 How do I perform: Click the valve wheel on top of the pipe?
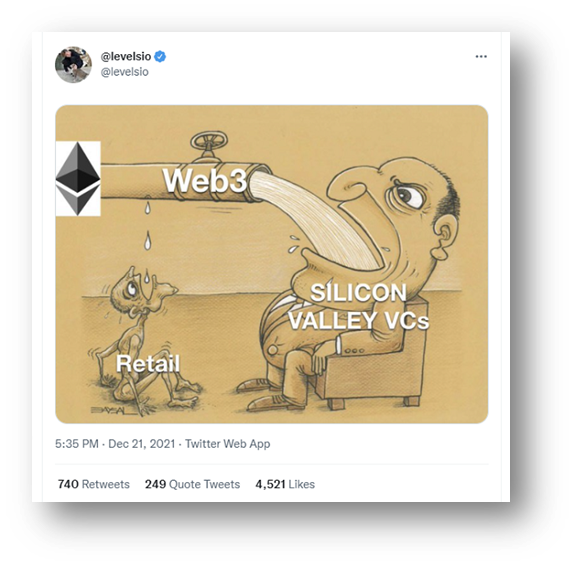click(x=209, y=141)
